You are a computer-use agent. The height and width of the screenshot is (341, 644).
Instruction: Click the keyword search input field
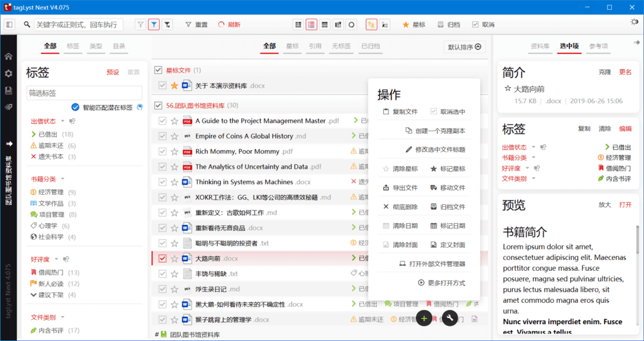78,25
